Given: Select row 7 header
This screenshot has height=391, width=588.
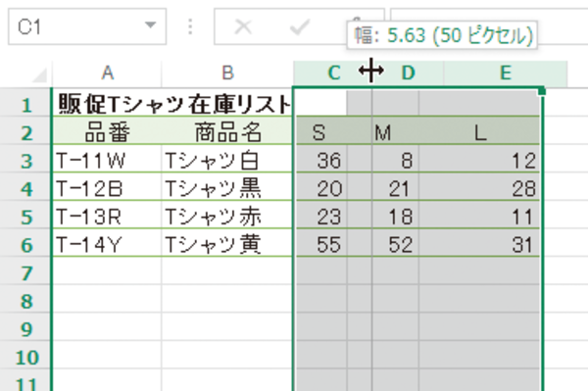Looking at the screenshot, I should (25, 273).
